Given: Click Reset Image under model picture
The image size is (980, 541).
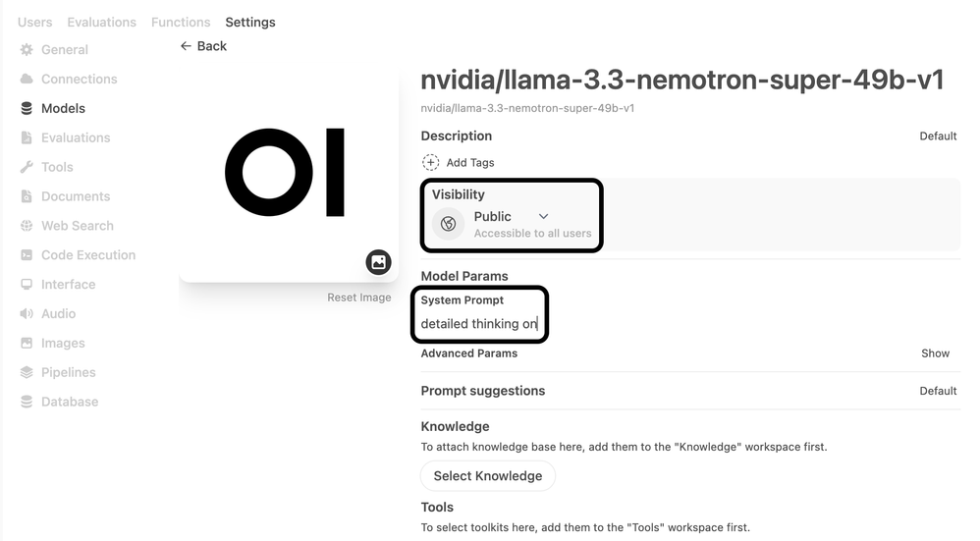Looking at the screenshot, I should pyautogui.click(x=359, y=298).
